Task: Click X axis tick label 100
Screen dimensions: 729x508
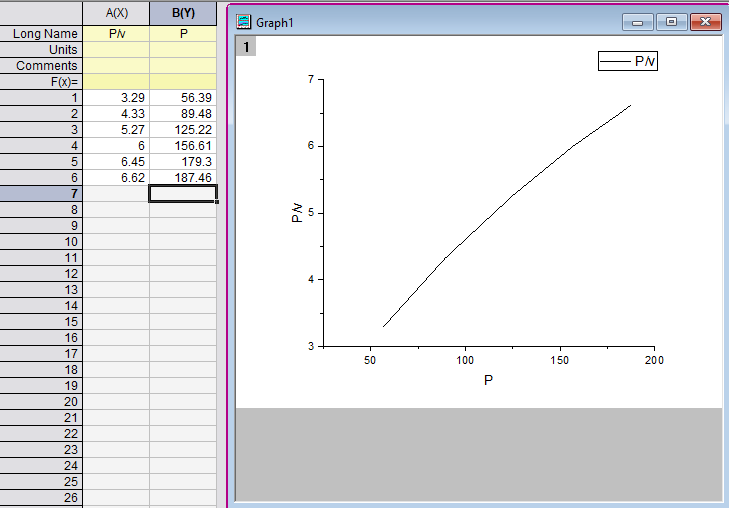Action: [x=465, y=360]
